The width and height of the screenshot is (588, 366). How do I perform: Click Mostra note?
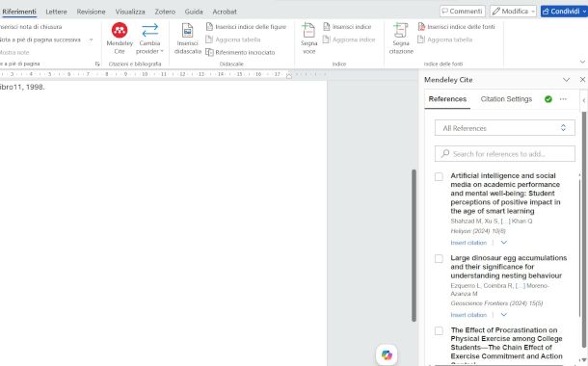click(14, 52)
